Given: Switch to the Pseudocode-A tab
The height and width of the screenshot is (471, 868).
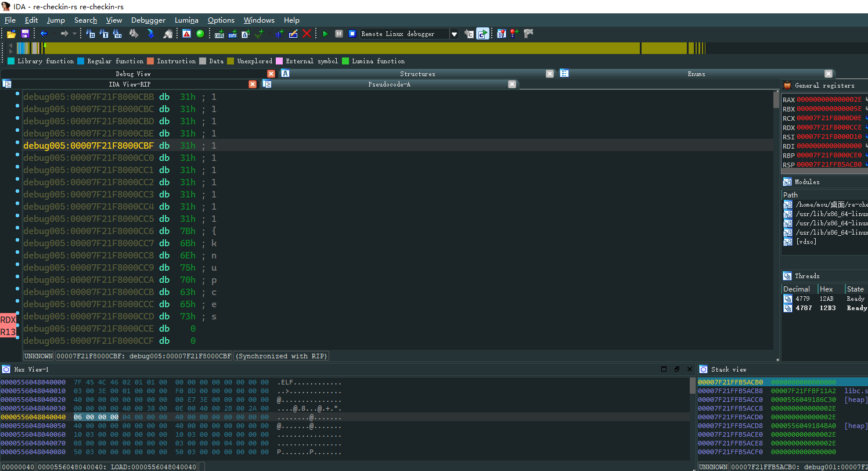Looking at the screenshot, I should 389,84.
